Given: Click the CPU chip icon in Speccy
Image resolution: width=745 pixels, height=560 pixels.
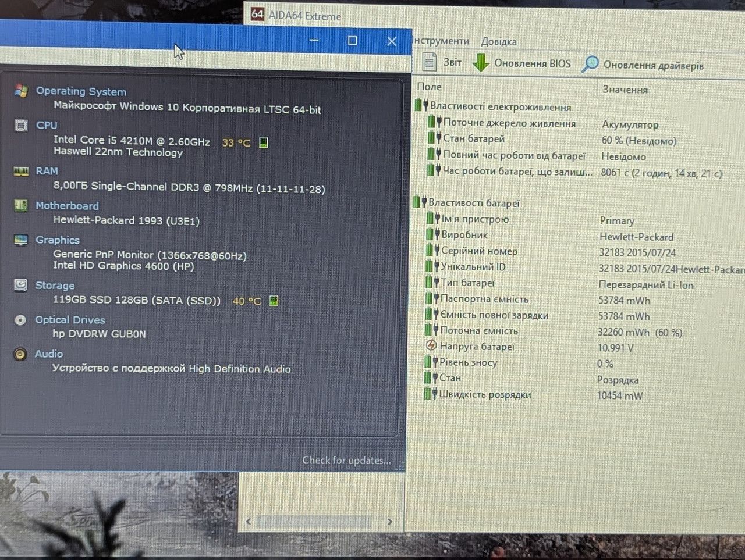Looking at the screenshot, I should [x=21, y=125].
